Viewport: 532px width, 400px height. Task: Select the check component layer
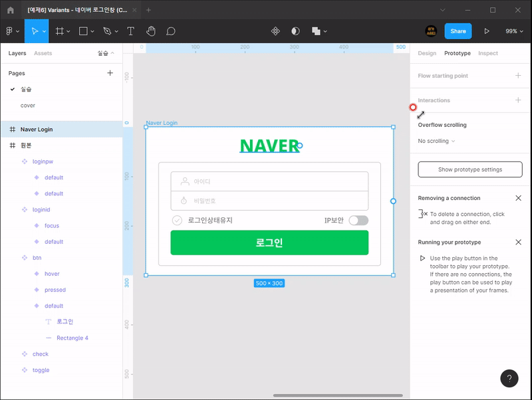click(x=61, y=354)
